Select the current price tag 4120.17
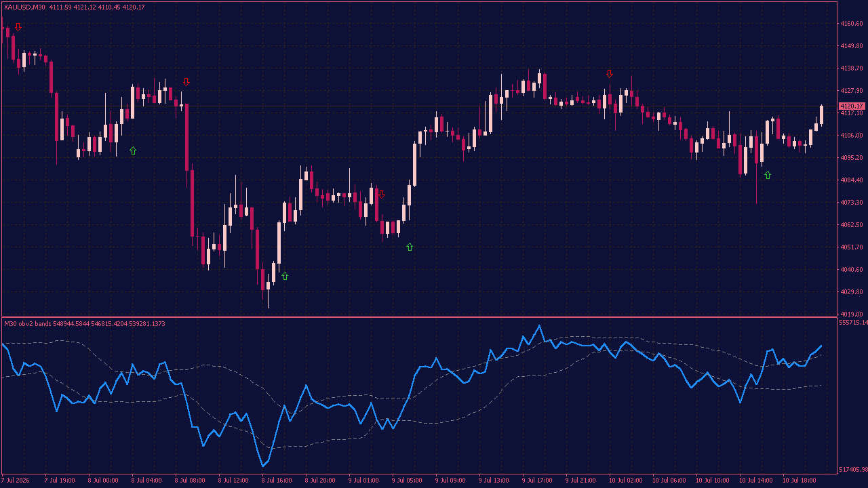 [x=852, y=106]
